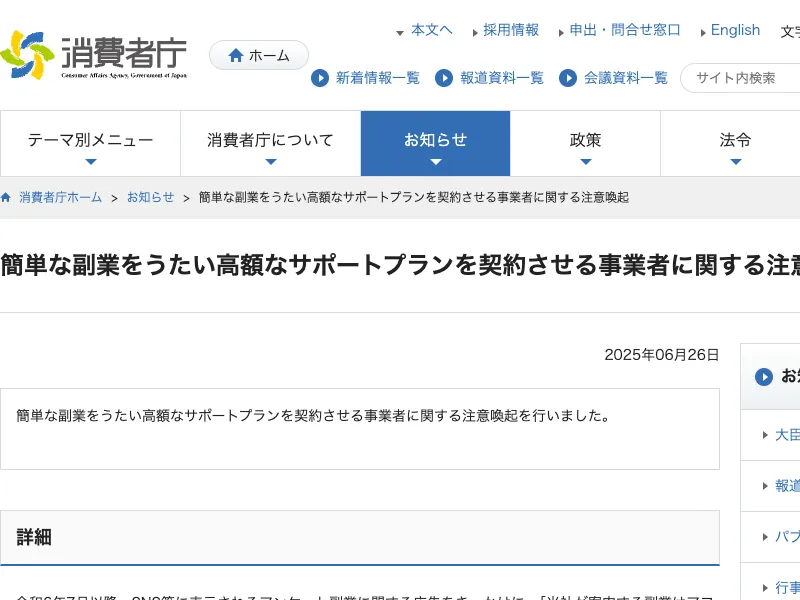800x600 pixels.
Task: Open the ホーム home button
Action: [259, 55]
